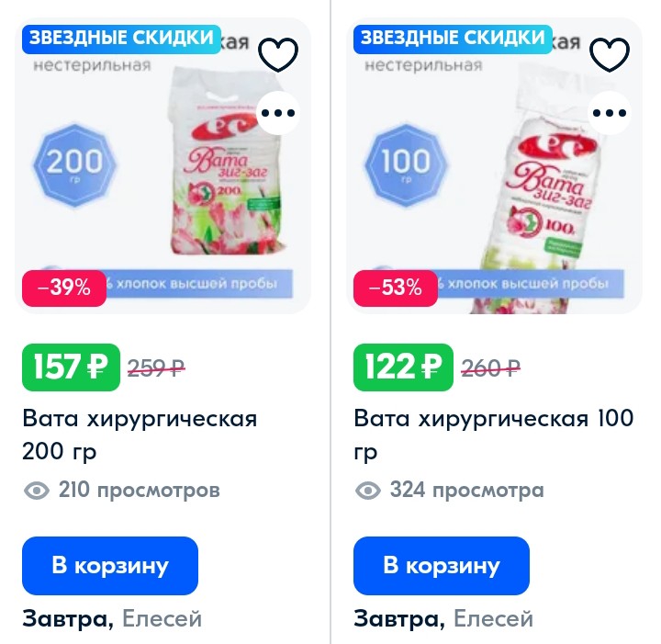
Task: Open Вата хирургическая 100 гр title link
Action: click(x=494, y=435)
